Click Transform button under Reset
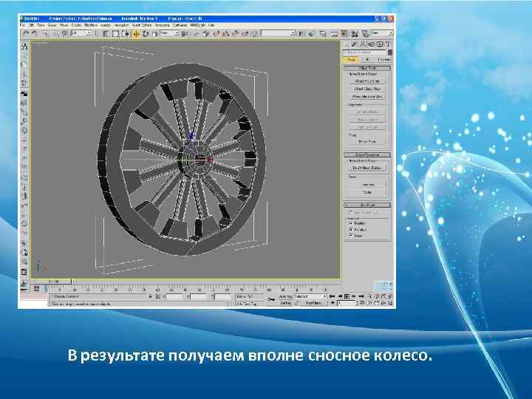 368,185
